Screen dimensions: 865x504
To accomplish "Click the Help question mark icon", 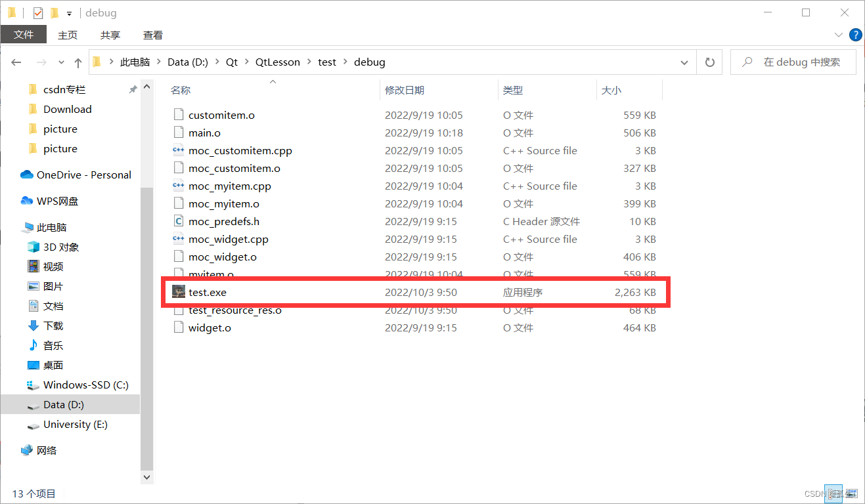I will [855, 35].
